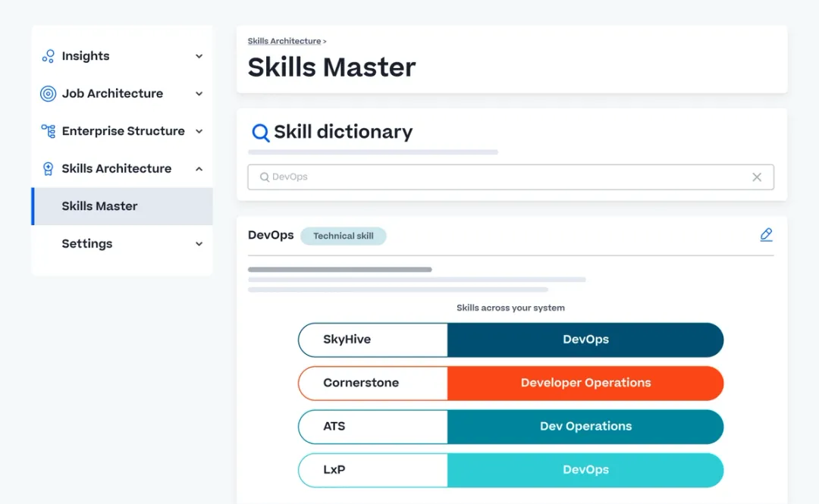
Task: Follow the Skills Architecture breadcrumb link
Action: pyautogui.click(x=284, y=41)
